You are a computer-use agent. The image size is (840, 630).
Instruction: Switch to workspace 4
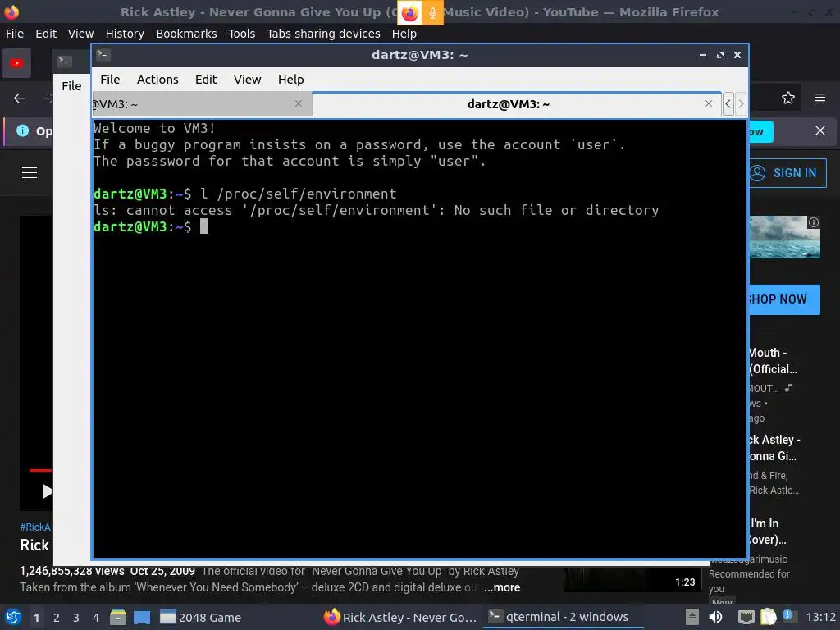[x=96, y=618]
